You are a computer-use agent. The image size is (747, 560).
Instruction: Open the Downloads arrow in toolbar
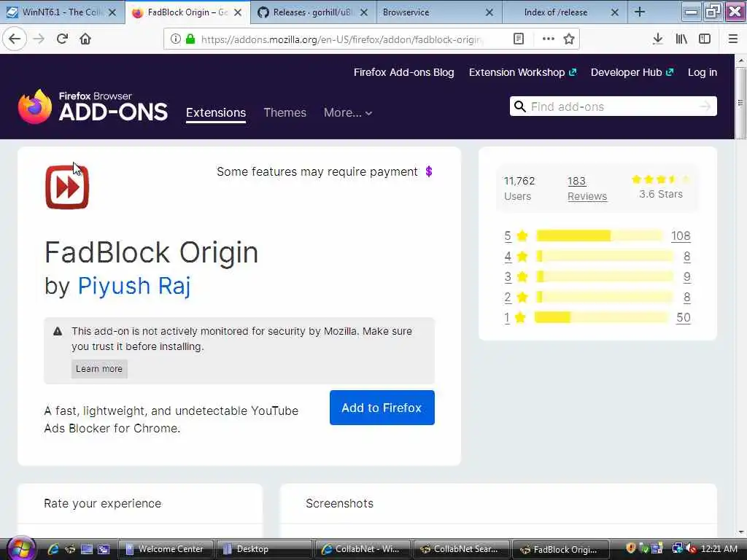(x=657, y=39)
